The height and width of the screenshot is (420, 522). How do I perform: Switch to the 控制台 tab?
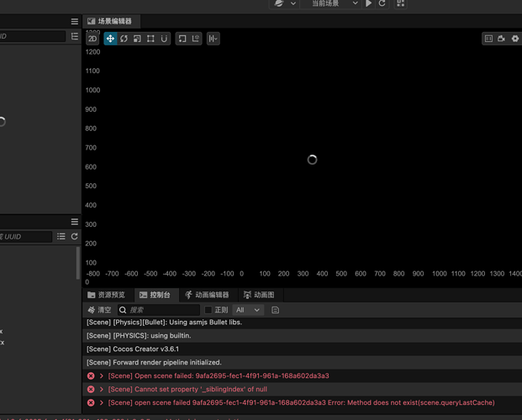[x=156, y=295]
